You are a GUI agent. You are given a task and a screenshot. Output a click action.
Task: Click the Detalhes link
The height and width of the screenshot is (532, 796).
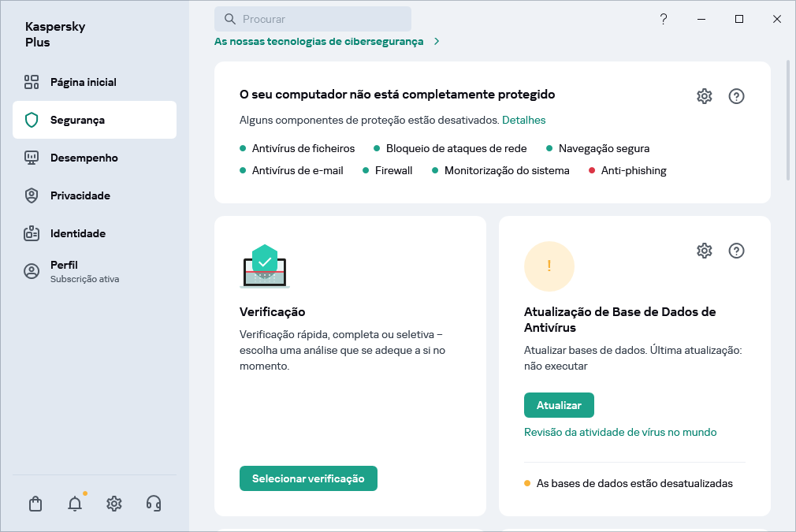[524, 120]
